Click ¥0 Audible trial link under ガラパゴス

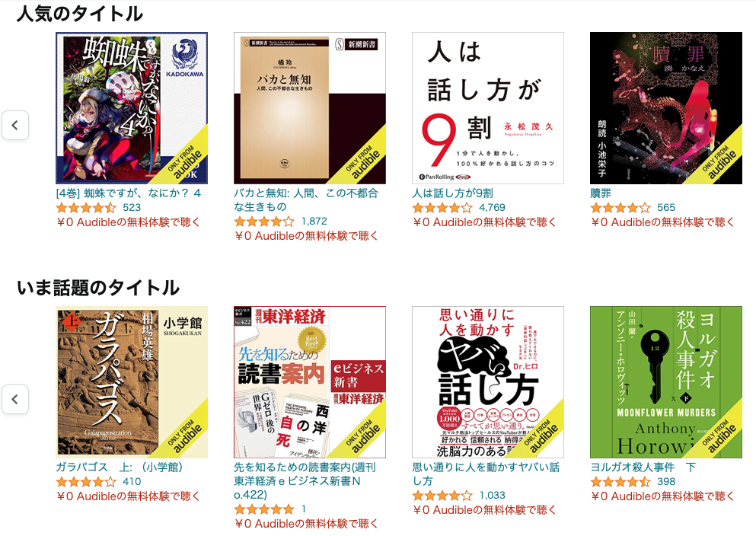pos(128,496)
